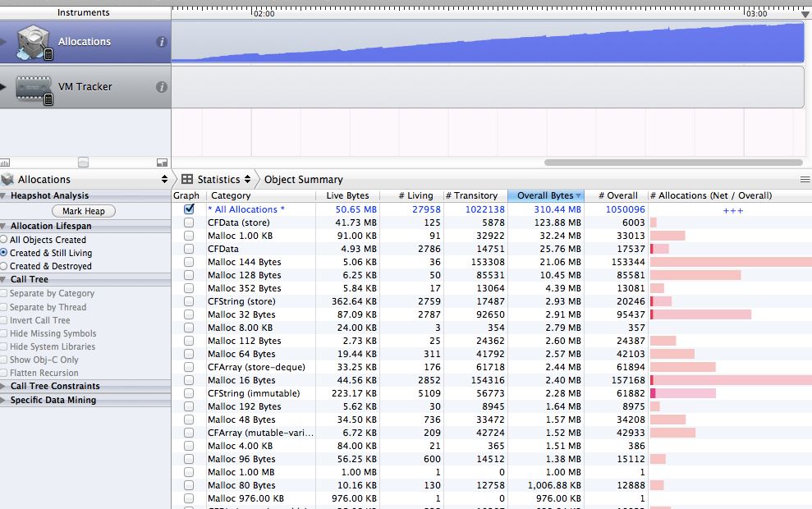Toggle sort on Overall Bytes column header
Image resolution: width=812 pixels, height=509 pixels.
click(546, 195)
